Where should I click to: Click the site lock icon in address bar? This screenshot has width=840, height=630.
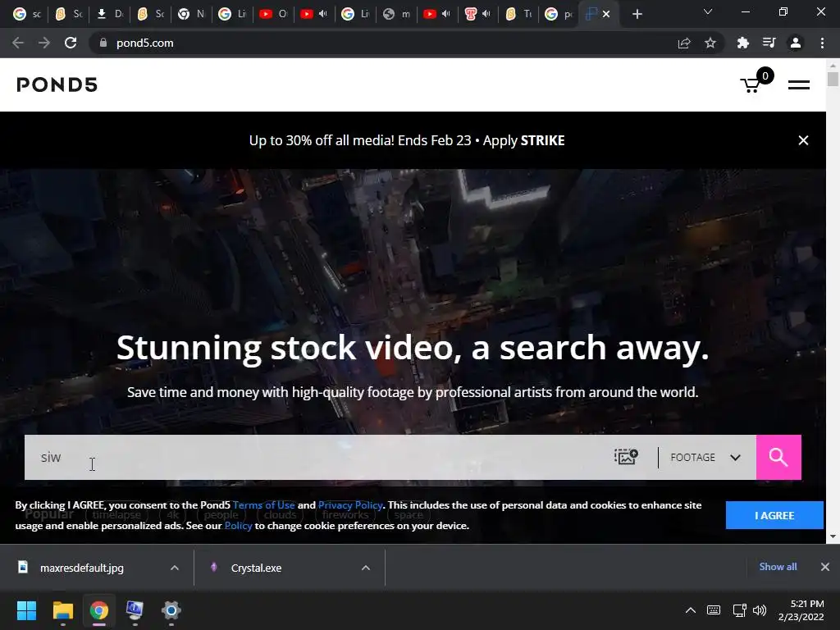coord(103,43)
